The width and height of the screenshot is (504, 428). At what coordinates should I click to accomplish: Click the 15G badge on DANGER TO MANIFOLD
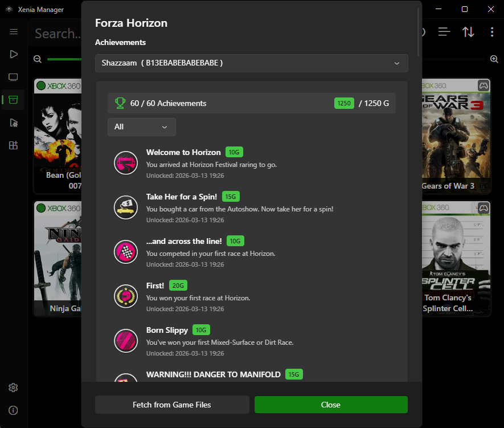(x=294, y=374)
